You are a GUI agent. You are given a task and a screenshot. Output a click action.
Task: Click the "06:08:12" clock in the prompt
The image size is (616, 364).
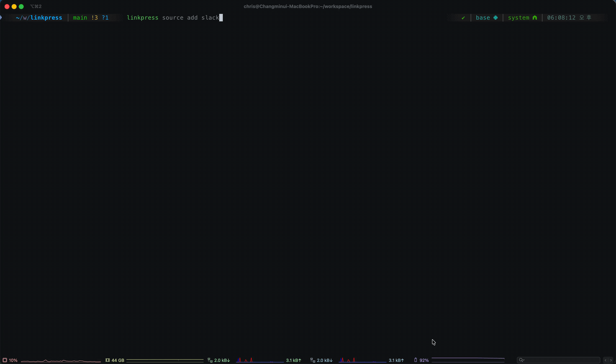coord(561,18)
